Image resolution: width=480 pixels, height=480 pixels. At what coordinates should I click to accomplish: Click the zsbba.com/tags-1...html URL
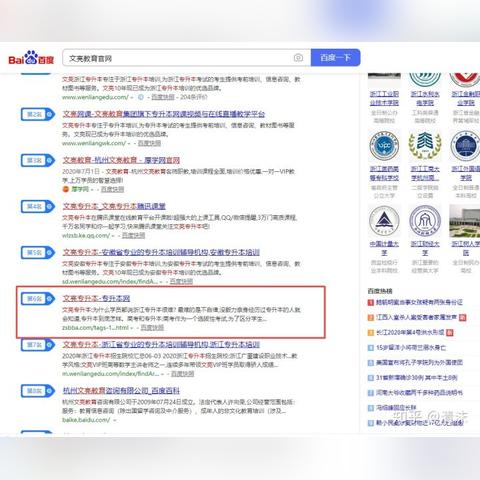pos(95,328)
